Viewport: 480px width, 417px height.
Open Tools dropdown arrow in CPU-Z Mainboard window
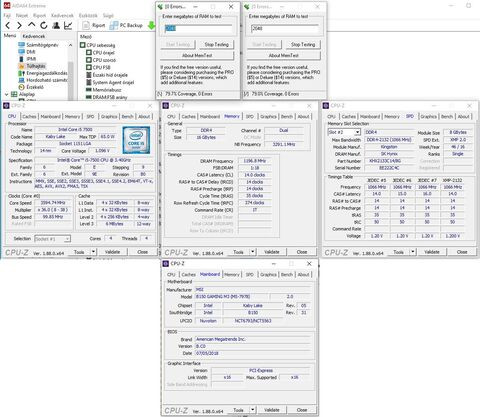coord(253,410)
